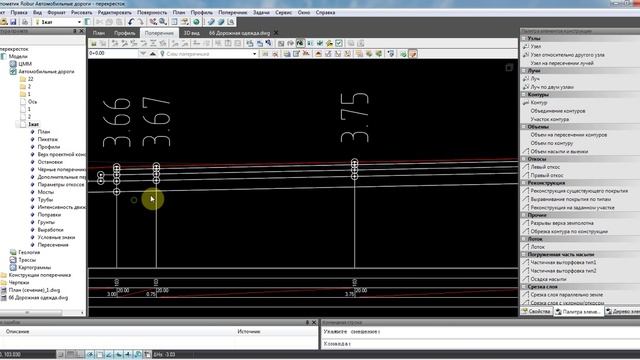The height and width of the screenshot is (360, 640).
Task: Collapse the Реконструкция palette group
Action: pyautogui.click(x=524, y=183)
